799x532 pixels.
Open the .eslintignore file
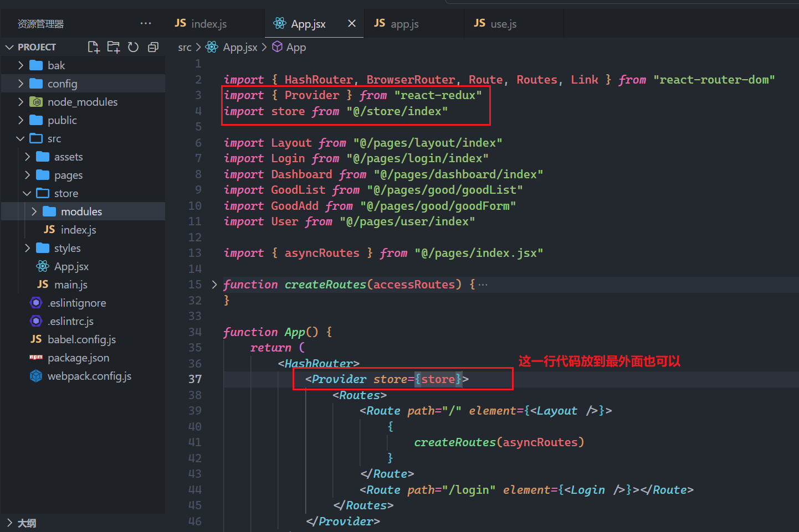(x=83, y=303)
